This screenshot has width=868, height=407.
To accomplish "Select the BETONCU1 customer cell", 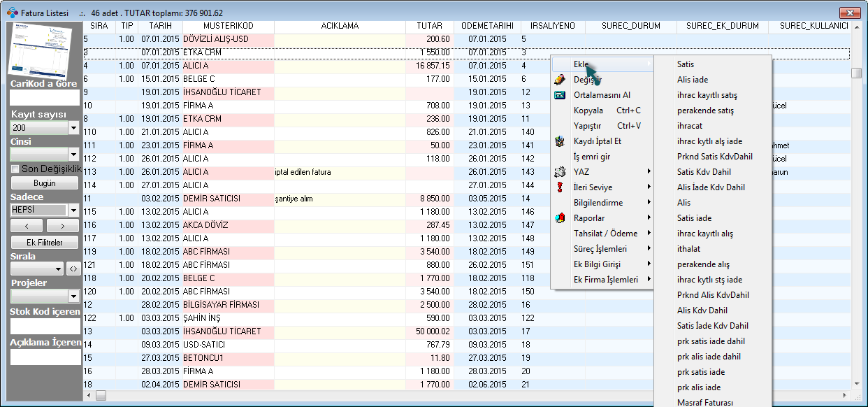I will coord(228,358).
